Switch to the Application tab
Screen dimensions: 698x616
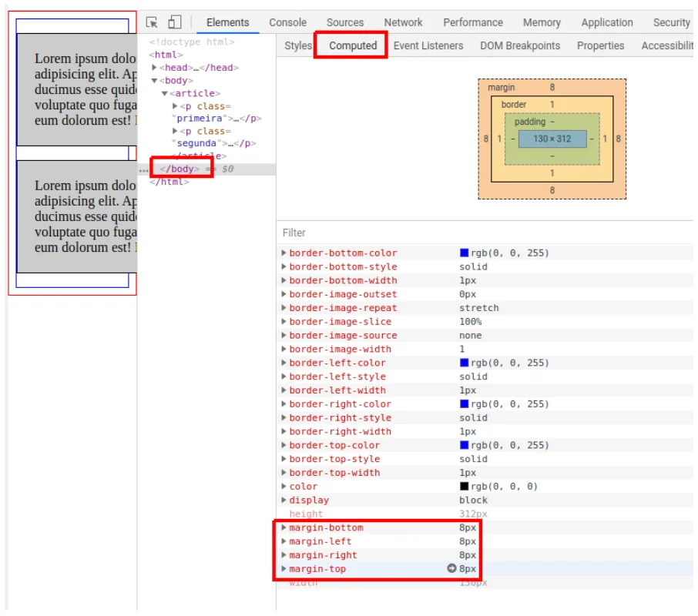point(607,22)
